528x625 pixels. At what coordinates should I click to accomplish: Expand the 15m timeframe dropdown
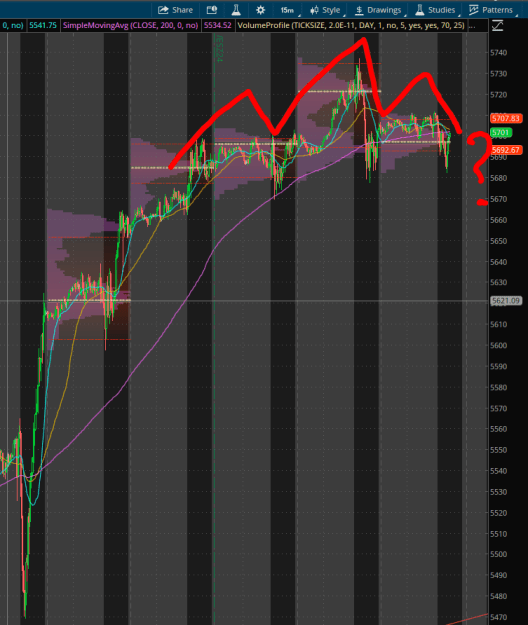point(288,10)
